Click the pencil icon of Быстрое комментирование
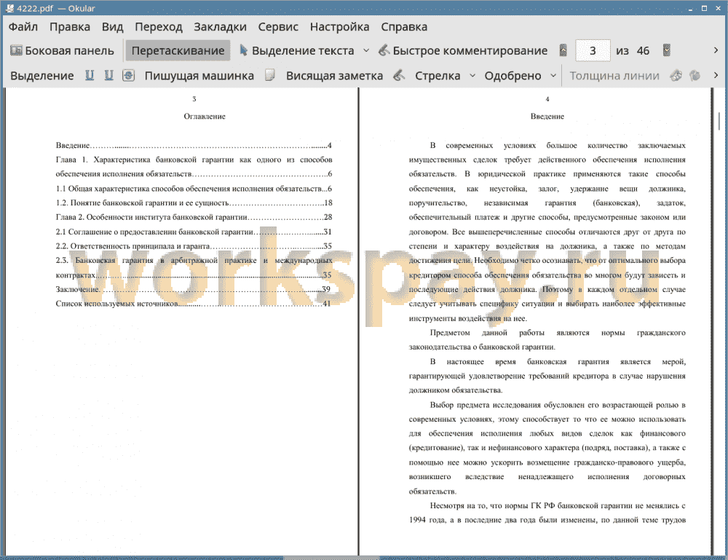 point(384,50)
